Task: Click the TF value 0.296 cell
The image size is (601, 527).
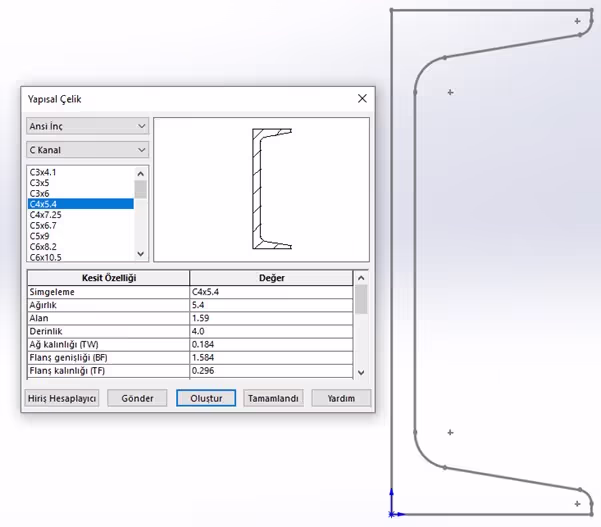Action: click(x=271, y=371)
